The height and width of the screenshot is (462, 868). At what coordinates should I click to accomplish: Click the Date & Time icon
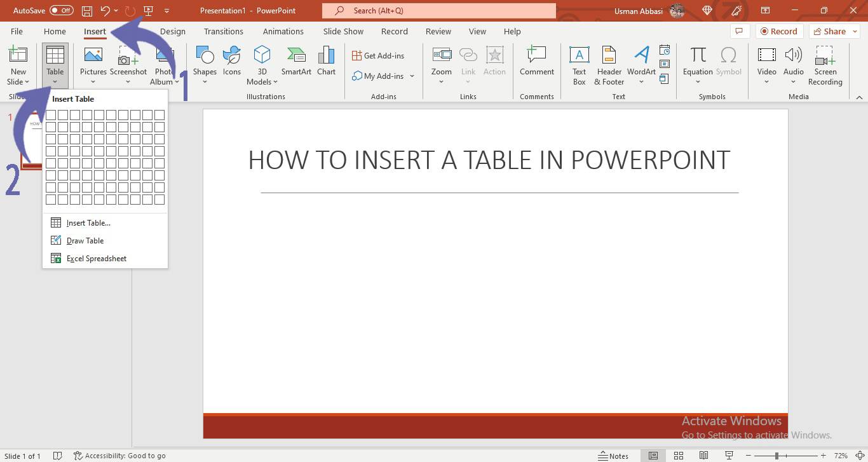coord(665,50)
